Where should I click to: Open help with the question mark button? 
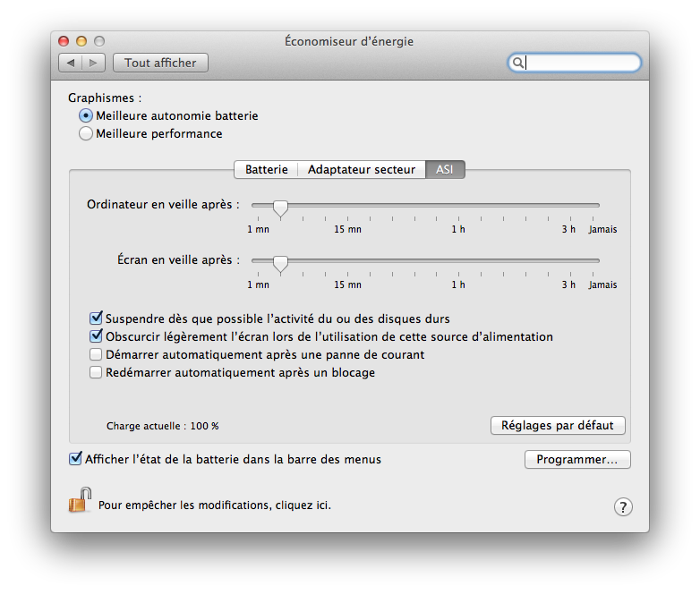coord(623,507)
